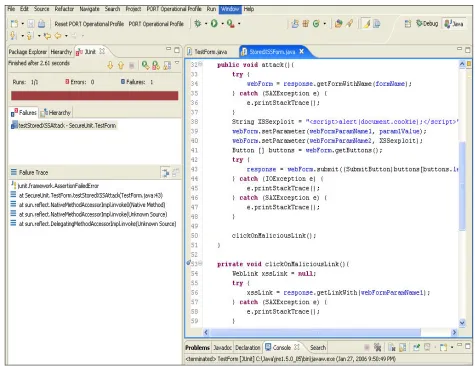Click the New file wizard icon
The width and height of the screenshot is (475, 366).
(x=14, y=24)
